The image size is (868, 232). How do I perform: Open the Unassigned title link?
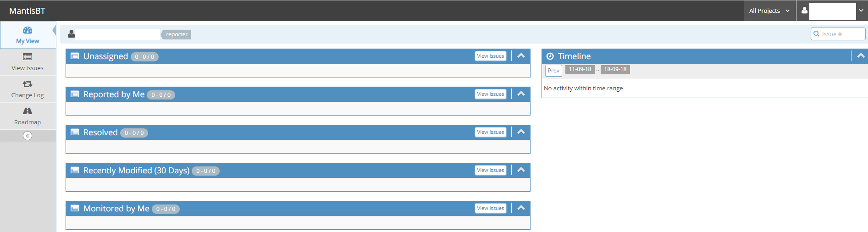[105, 56]
